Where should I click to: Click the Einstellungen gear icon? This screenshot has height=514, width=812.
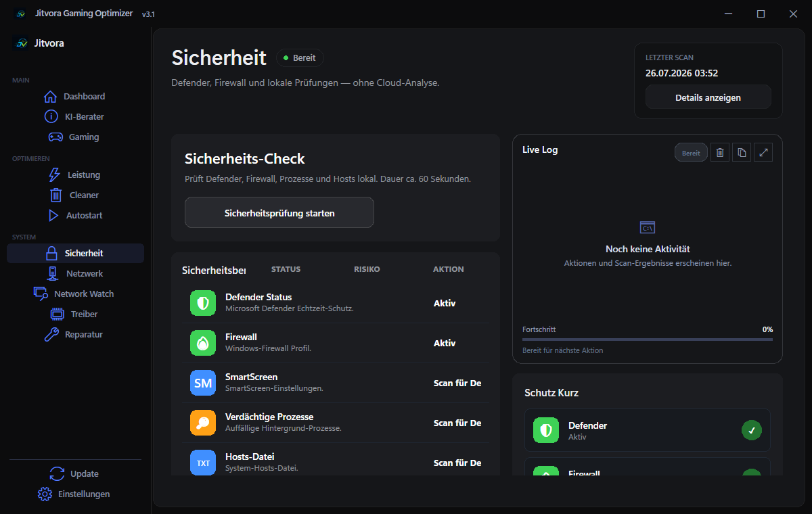coord(45,494)
